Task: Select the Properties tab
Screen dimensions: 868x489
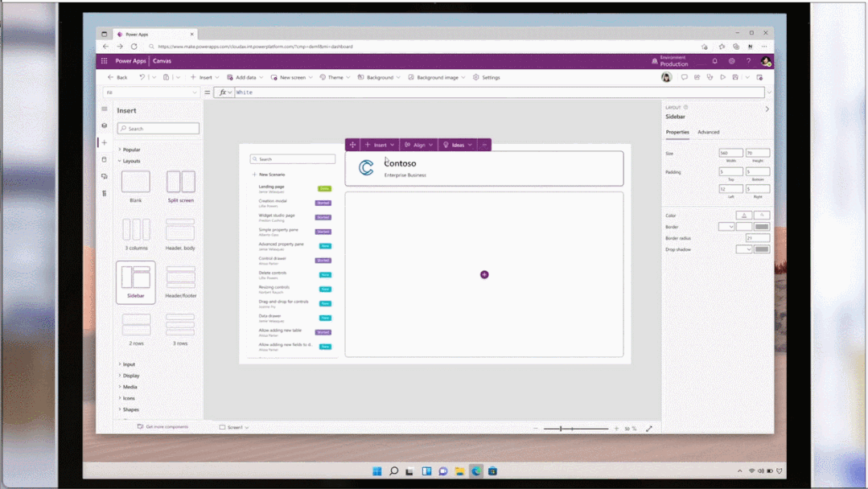Action: tap(677, 132)
